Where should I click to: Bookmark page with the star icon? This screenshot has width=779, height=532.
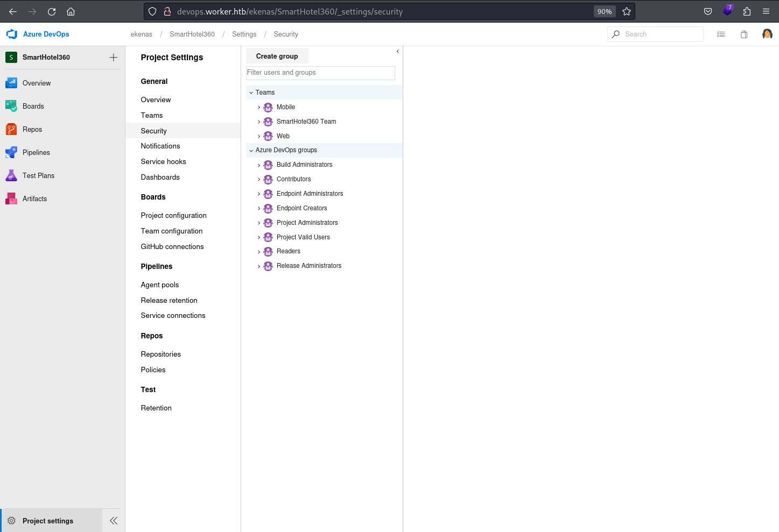(627, 11)
